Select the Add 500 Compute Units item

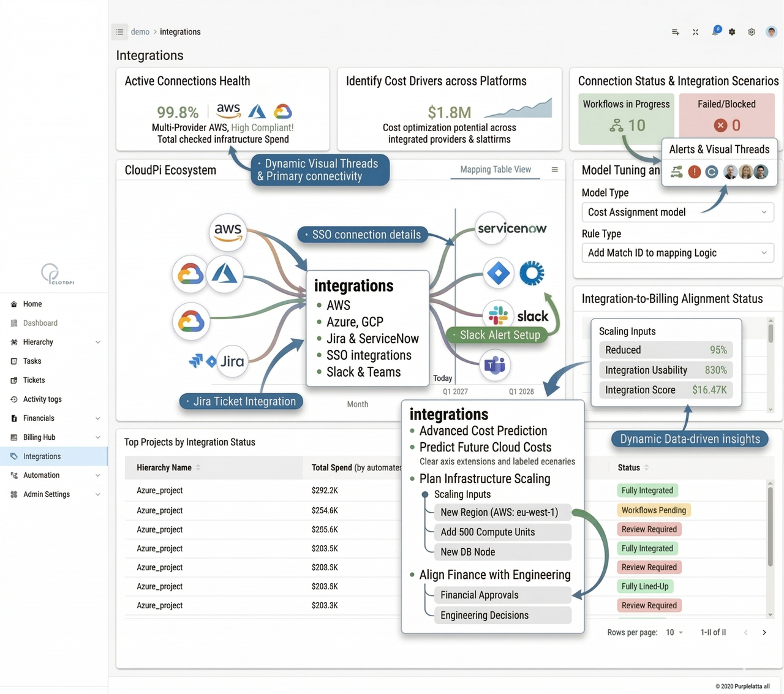tap(502, 532)
